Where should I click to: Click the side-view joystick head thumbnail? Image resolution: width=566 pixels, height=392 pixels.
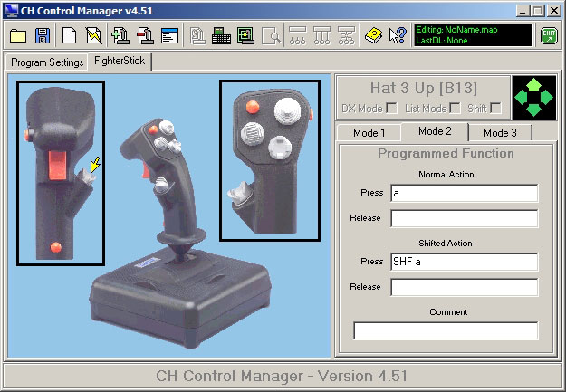(x=61, y=173)
